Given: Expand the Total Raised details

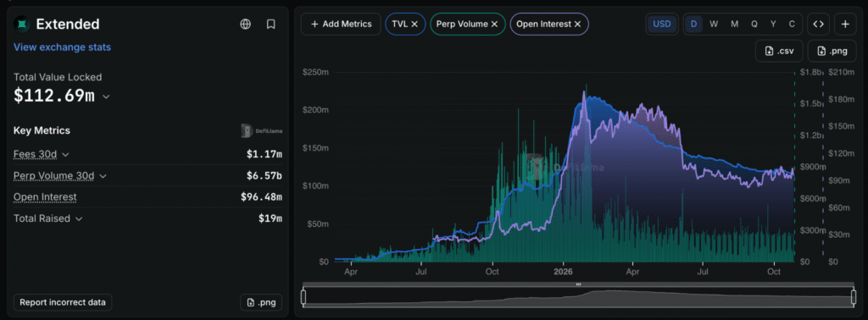Looking at the screenshot, I should (x=79, y=218).
